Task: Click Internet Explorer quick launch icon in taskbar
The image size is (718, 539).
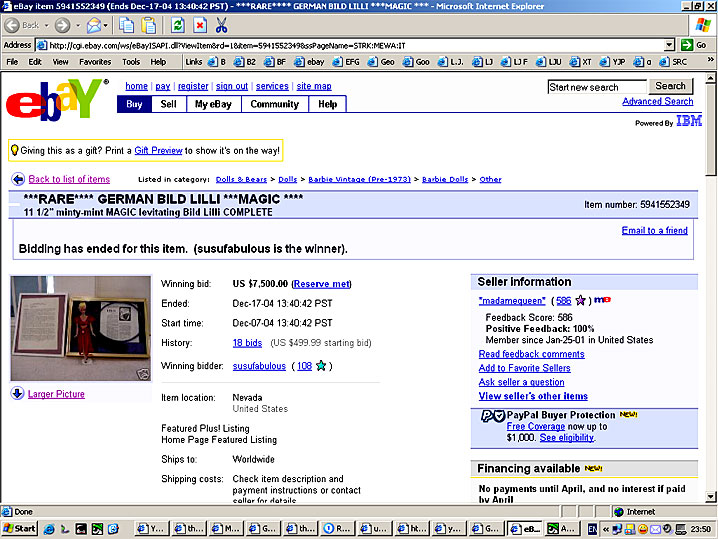Action: click(49, 529)
